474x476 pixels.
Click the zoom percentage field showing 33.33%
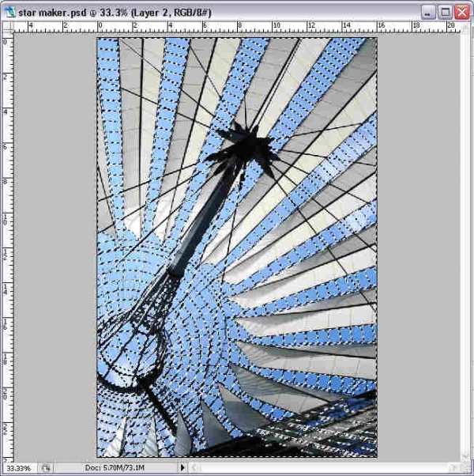19,468
